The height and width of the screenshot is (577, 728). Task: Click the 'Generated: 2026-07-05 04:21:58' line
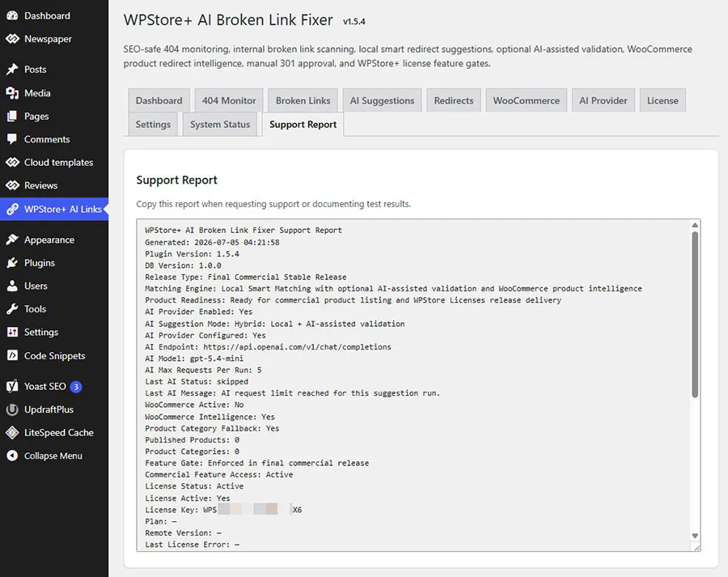[212, 243]
